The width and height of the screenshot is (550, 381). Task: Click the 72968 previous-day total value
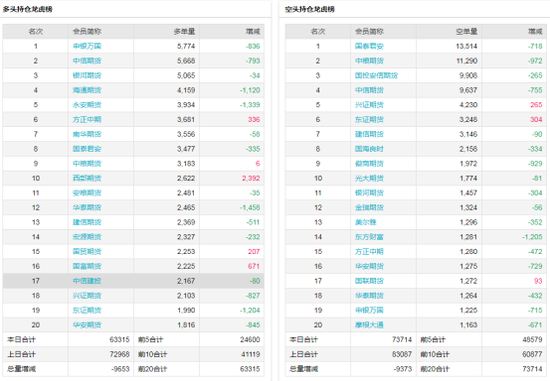click(x=120, y=354)
